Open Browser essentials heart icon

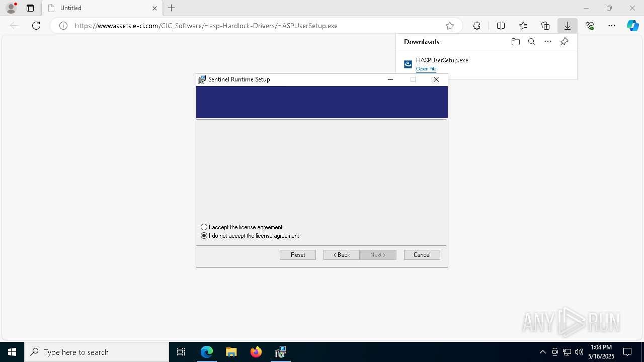point(590,26)
